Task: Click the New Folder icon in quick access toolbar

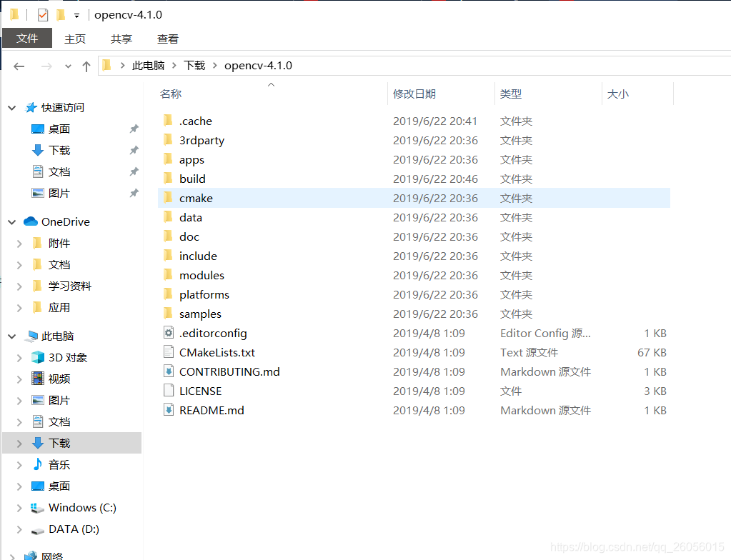Action: tap(61, 15)
